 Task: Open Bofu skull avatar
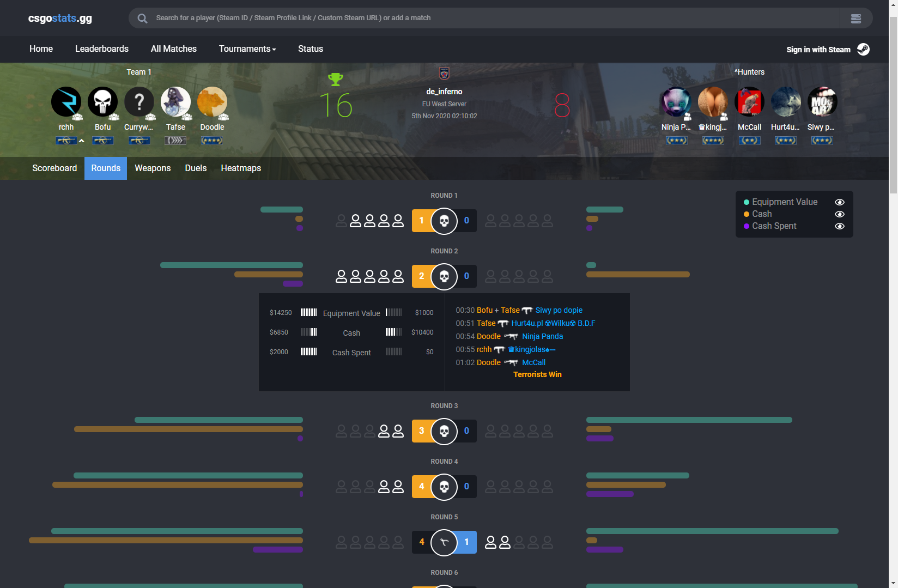coord(102,102)
